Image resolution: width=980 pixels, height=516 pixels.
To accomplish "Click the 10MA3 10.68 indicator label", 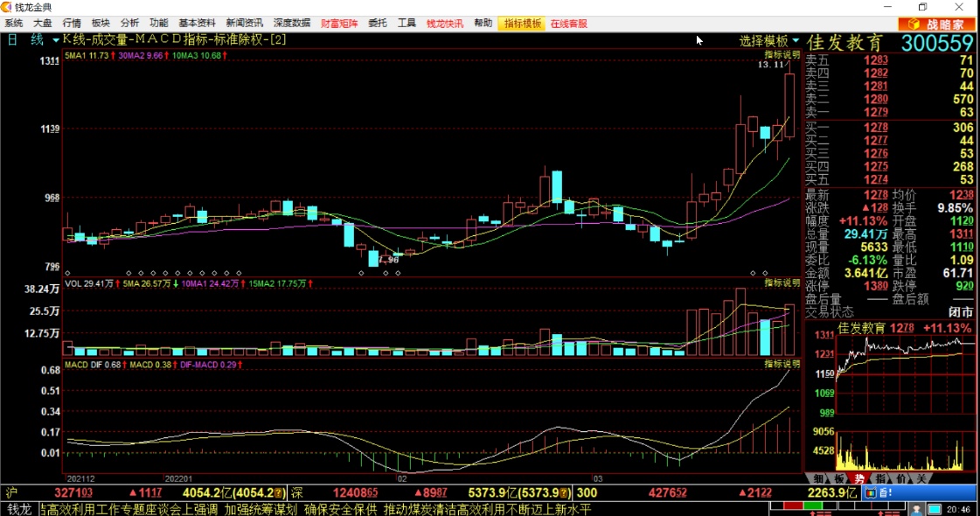I will 197,56.
